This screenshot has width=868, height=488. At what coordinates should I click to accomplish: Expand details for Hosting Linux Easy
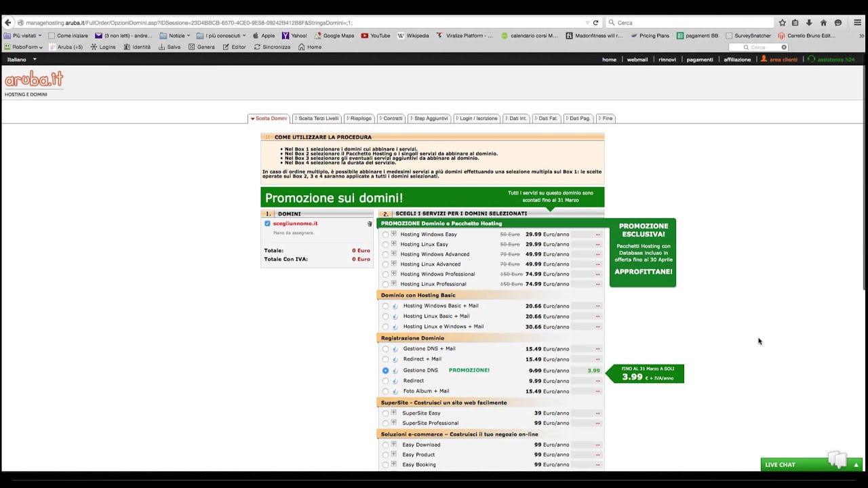(x=393, y=244)
